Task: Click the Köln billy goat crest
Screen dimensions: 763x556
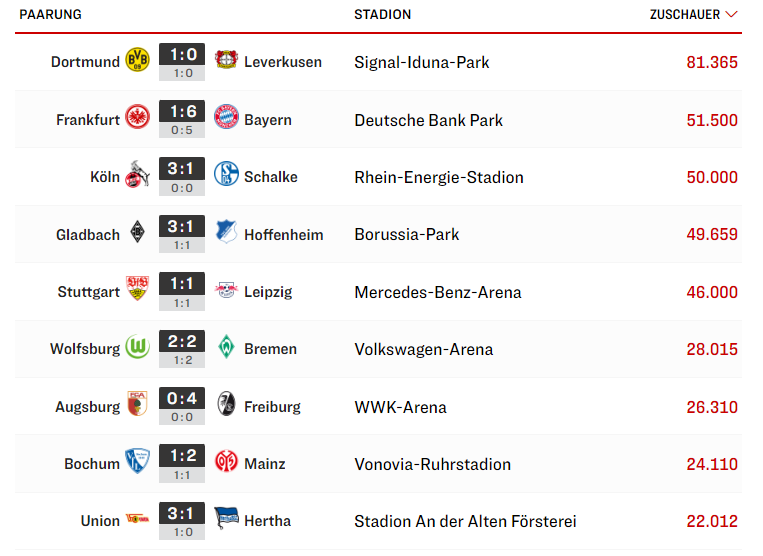Action: (x=138, y=175)
